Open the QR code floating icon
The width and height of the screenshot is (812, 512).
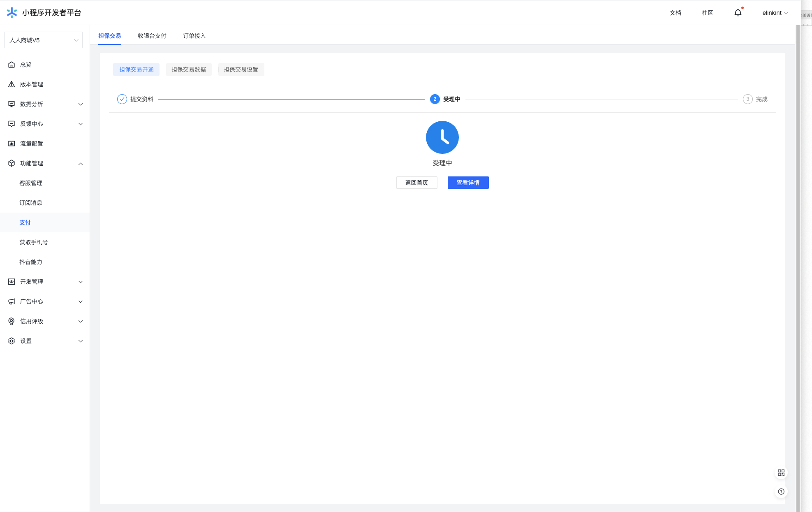pos(781,473)
